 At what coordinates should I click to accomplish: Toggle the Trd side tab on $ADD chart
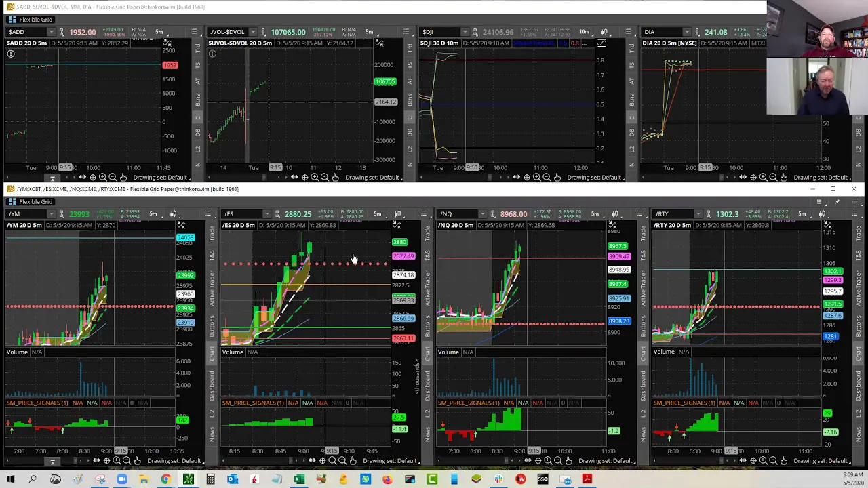pyautogui.click(x=198, y=48)
